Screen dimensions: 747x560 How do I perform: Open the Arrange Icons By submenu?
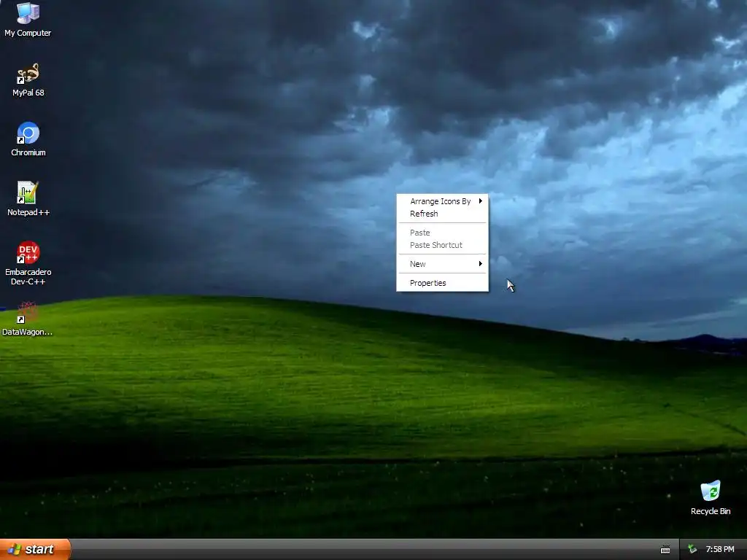tap(443, 201)
